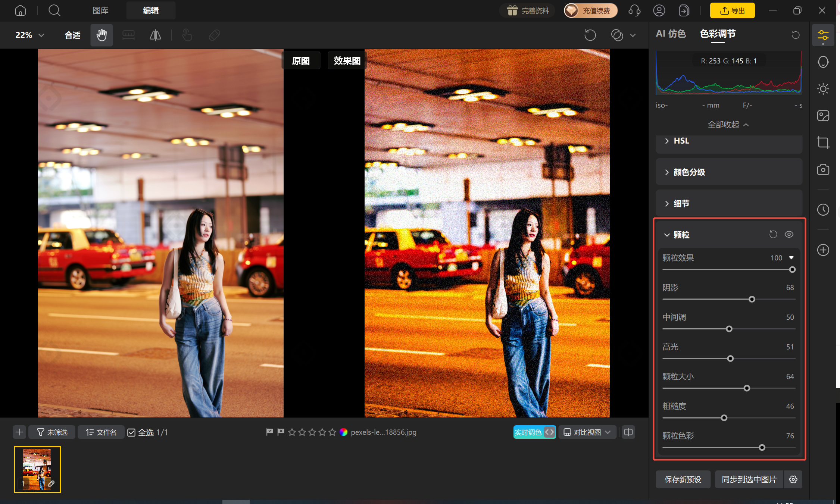Screen dimensions: 840x504
Task: Open the search magnifier icon
Action: pyautogui.click(x=54, y=10)
